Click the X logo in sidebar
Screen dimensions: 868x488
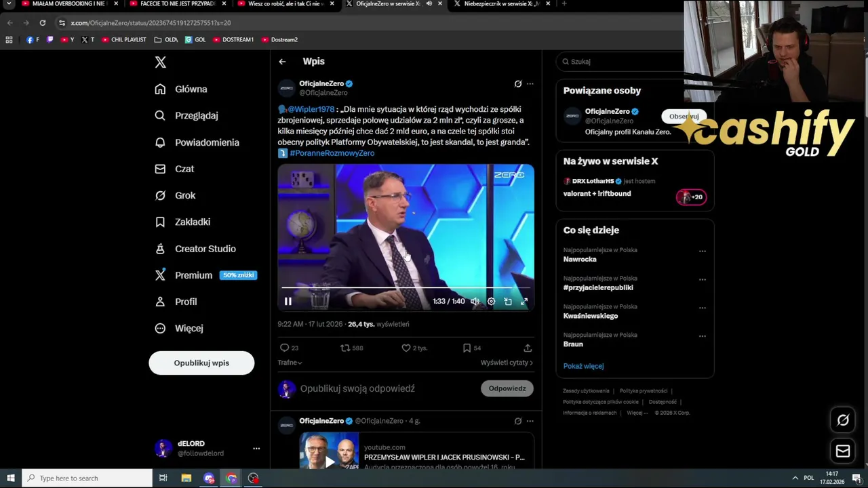[160, 62]
